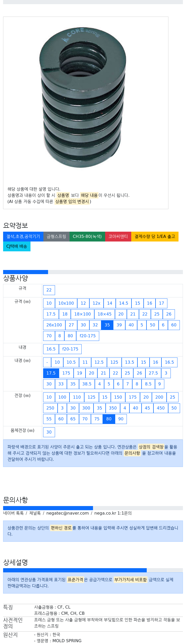Image resolution: width=186 pixels, height=644 pixels.
Task: Choose 38.5 in the 내경 (㎜) options
Action: click(x=87, y=384)
